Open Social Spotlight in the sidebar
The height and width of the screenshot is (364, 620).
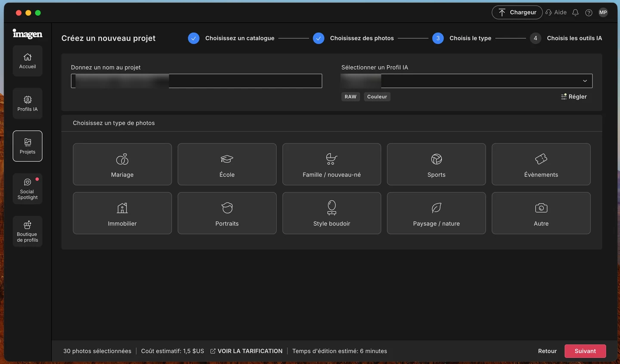pos(28,189)
